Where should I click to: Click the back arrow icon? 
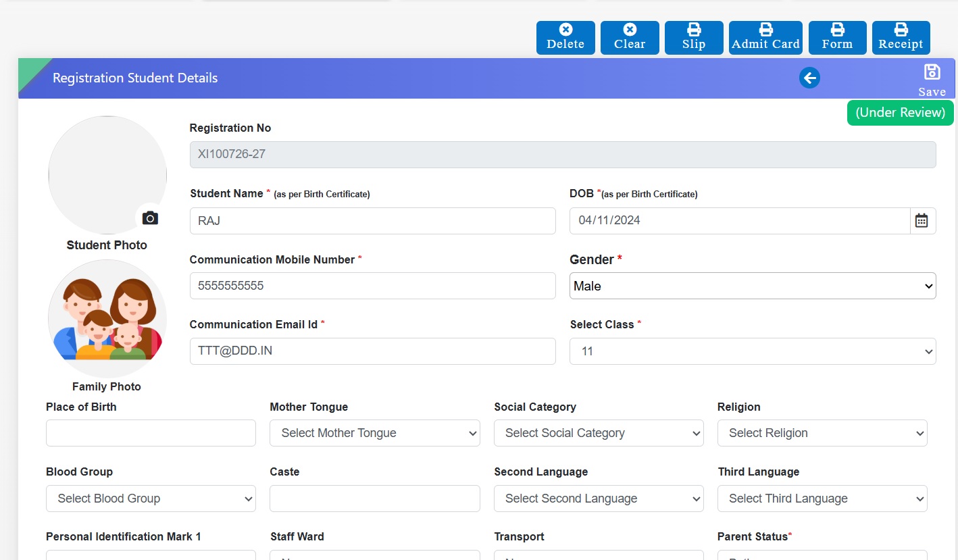pyautogui.click(x=809, y=78)
